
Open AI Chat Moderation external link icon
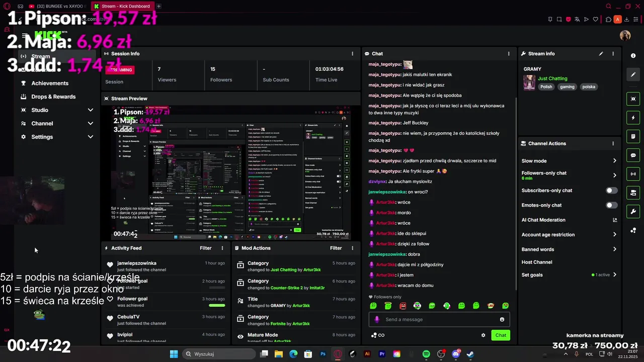click(x=615, y=220)
